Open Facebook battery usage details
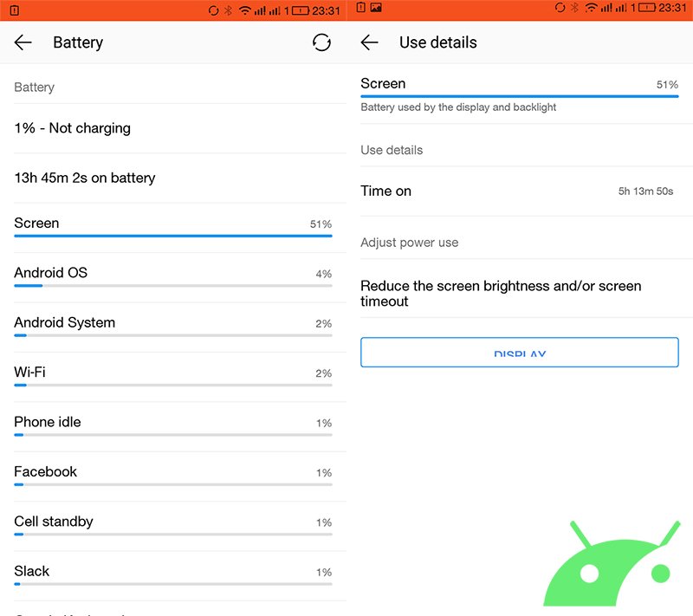Viewport: 693px width, 616px height. [173, 477]
